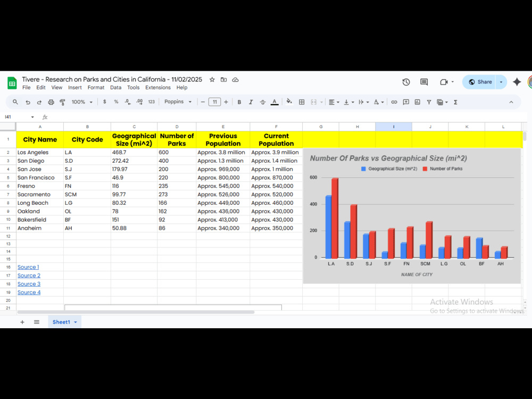Open the Share options dropdown arrow
Image resolution: width=532 pixels, height=399 pixels.
tap(501, 82)
